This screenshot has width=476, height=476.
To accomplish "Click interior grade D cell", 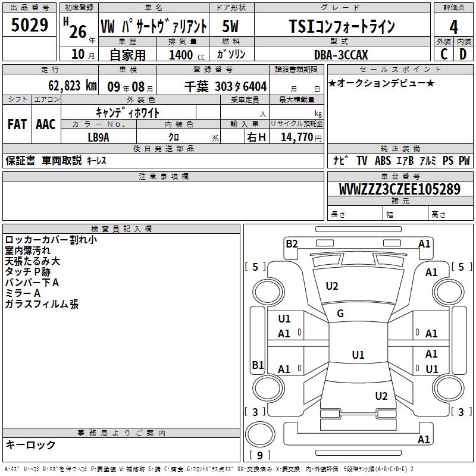I will pyautogui.click(x=463, y=54).
